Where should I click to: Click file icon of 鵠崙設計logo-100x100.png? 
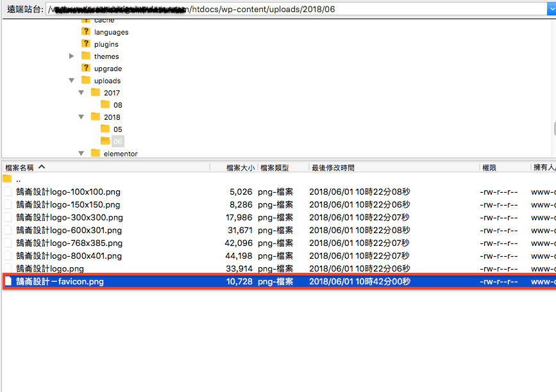[x=8, y=192]
